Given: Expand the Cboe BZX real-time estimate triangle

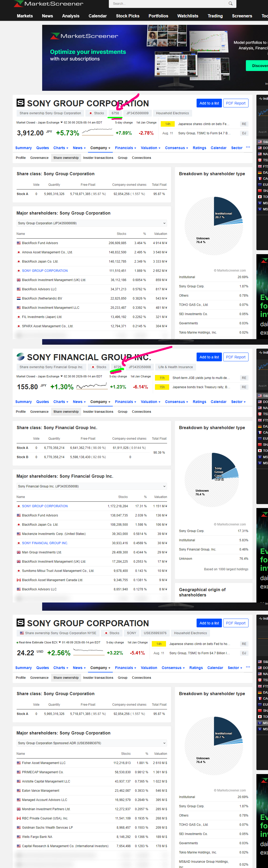Looking at the screenshot, I should pos(60,642).
